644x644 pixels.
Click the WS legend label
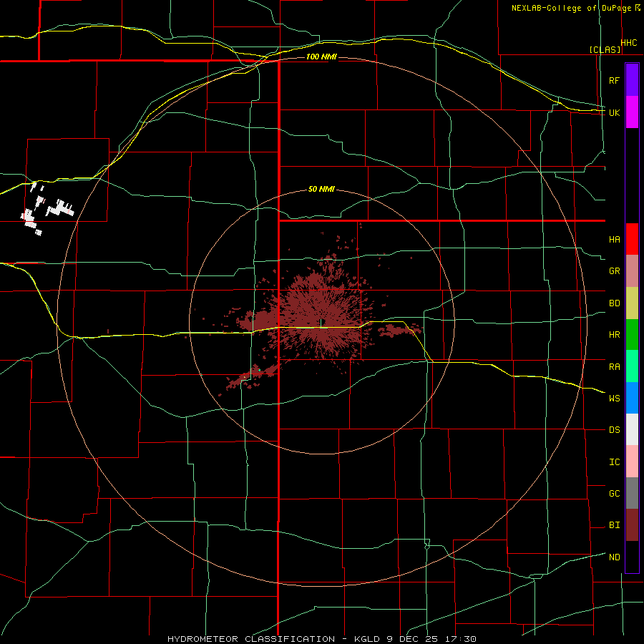pos(614,398)
